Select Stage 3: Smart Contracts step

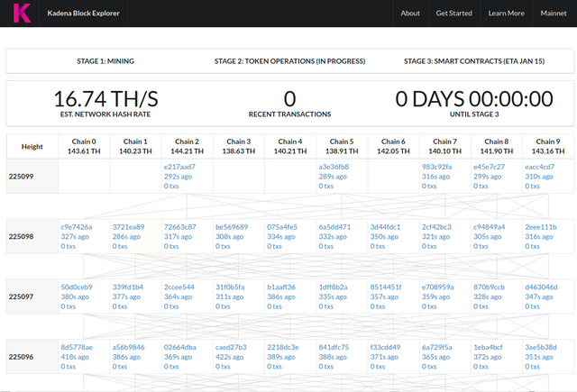tap(474, 61)
